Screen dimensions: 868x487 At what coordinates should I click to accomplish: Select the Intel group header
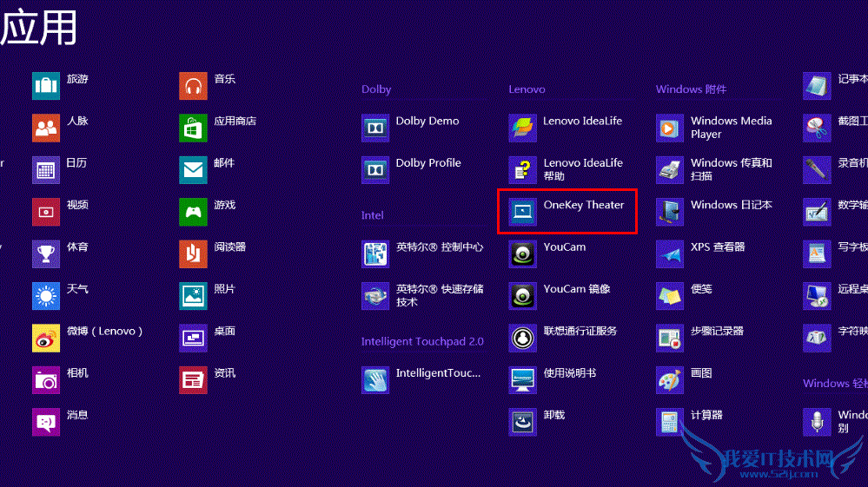[x=373, y=215]
